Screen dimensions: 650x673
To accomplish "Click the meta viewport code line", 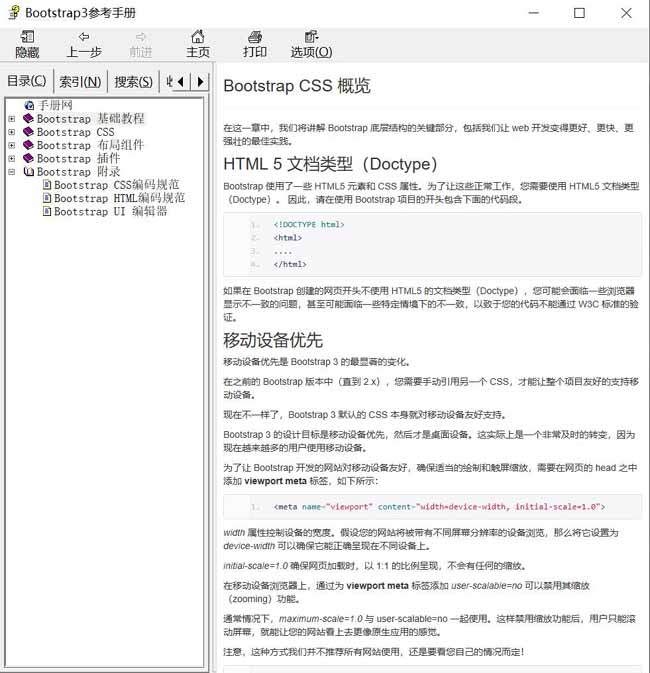I will (439, 507).
